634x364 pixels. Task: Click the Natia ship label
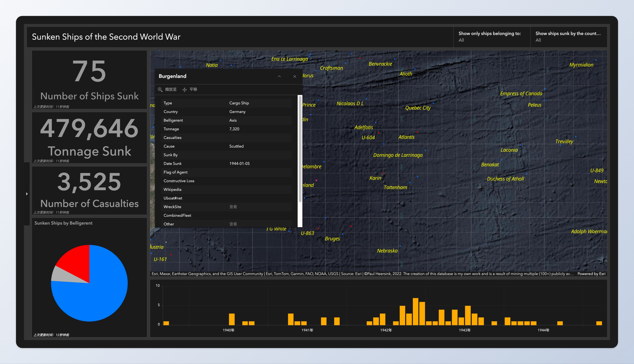[212, 65]
